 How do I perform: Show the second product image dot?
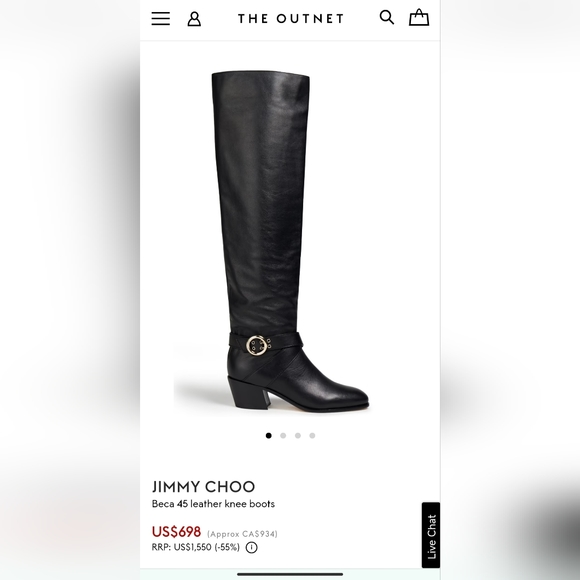[x=283, y=435]
